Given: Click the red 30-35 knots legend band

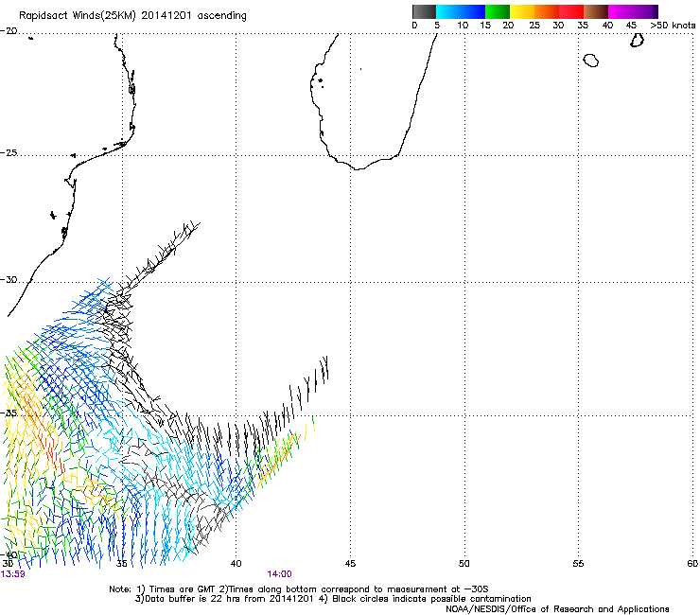Looking at the screenshot, I should 571,11.
